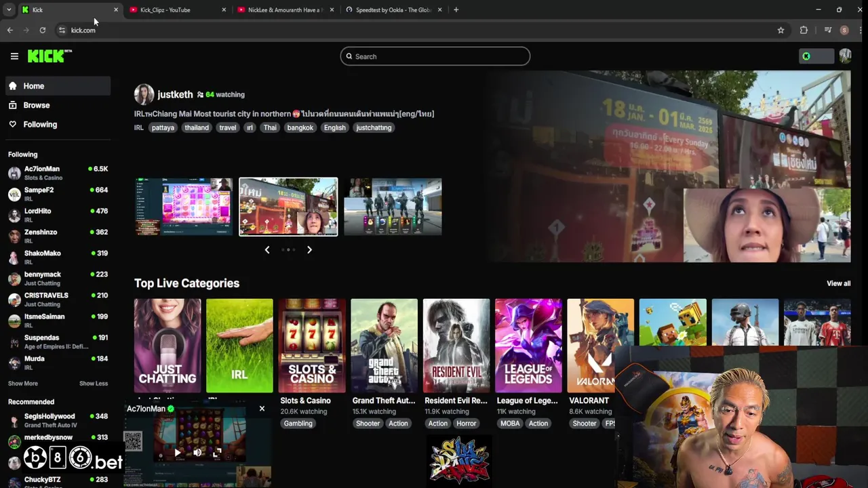Open Suspendas channel in sidebar
Viewport: 868px width, 488px height.
(x=58, y=342)
